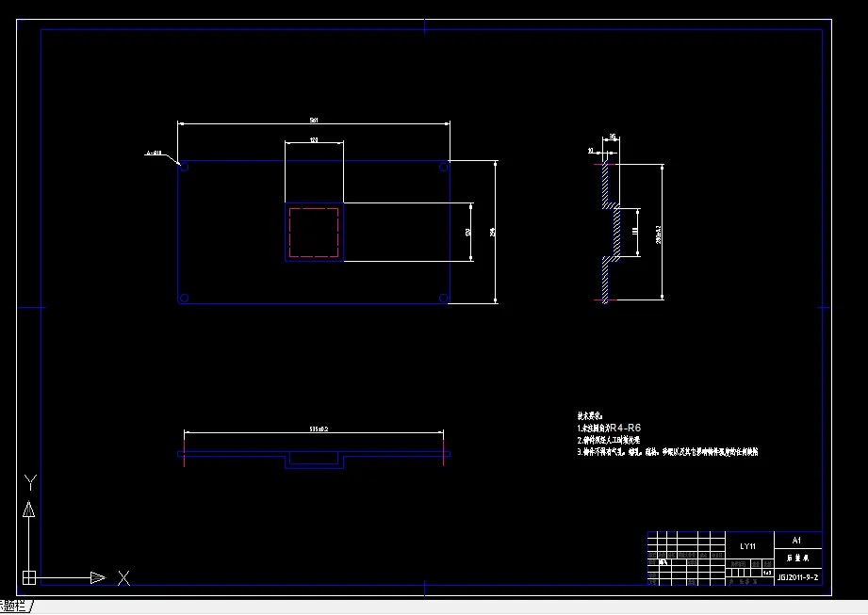
Task: Select the X axis label of UCS icon
Action: (124, 578)
